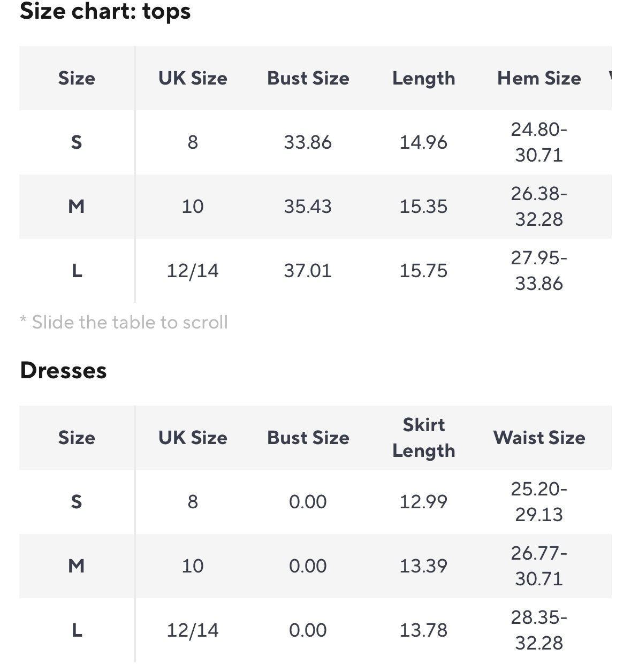
Task: Select the Skirt Length column header
Action: [423, 438]
